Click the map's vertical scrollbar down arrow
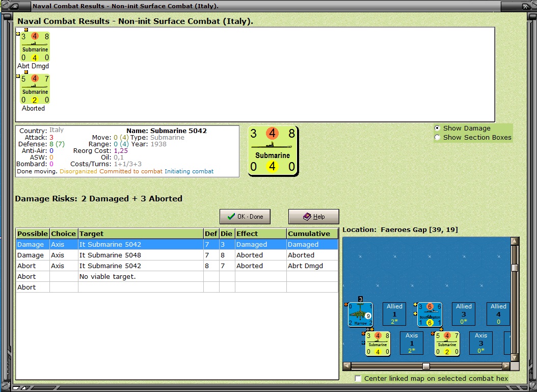The height and width of the screenshot is (392, 537). [x=515, y=357]
